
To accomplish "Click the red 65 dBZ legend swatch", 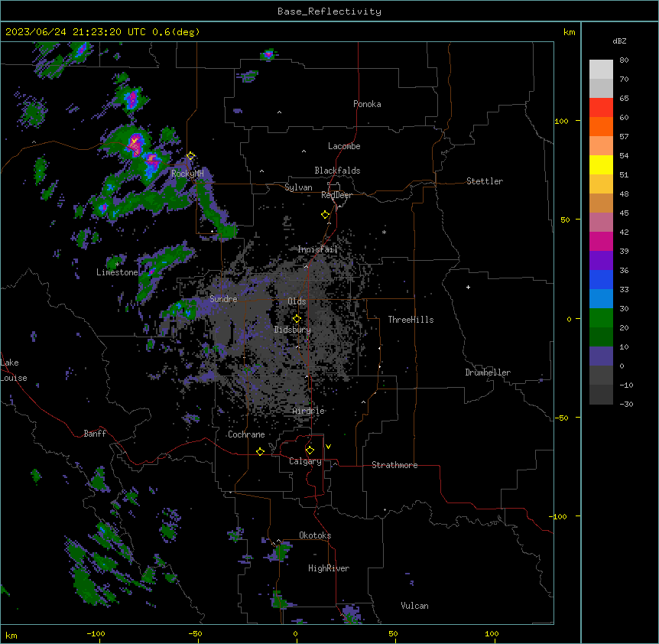I will (x=601, y=108).
